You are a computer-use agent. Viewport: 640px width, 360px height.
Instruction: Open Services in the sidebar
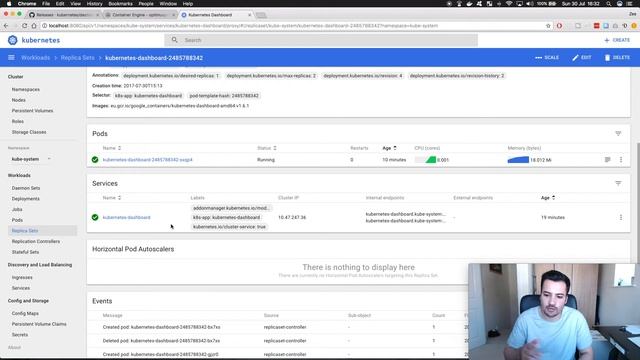pos(21,288)
